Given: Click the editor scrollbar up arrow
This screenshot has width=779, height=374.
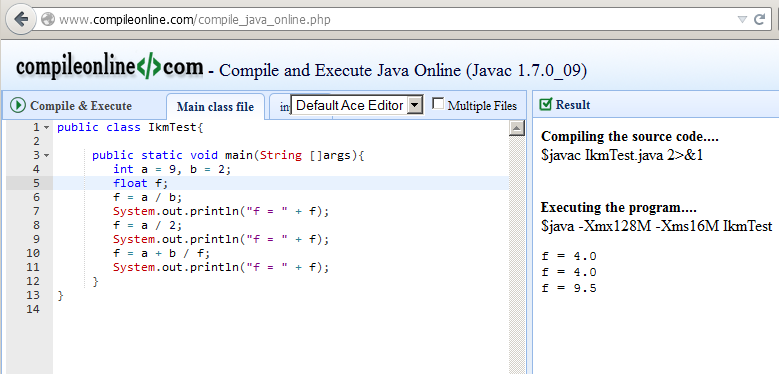Looking at the screenshot, I should (517, 129).
